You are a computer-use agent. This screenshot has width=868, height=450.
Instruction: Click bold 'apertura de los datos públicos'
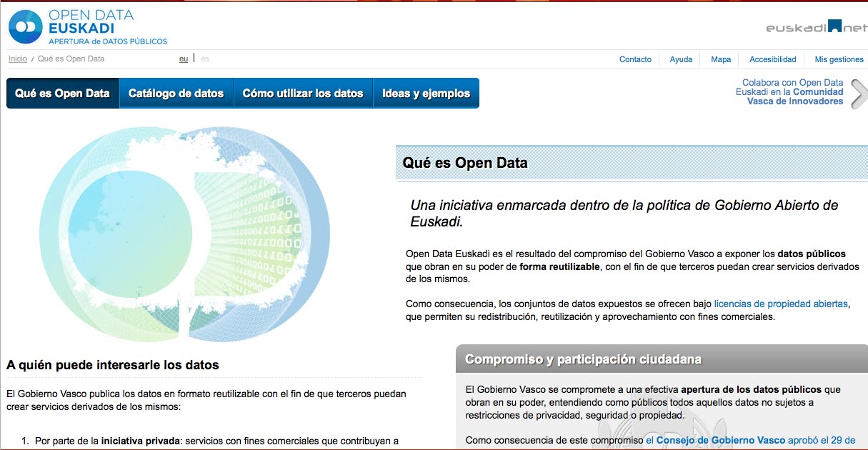coord(751,389)
